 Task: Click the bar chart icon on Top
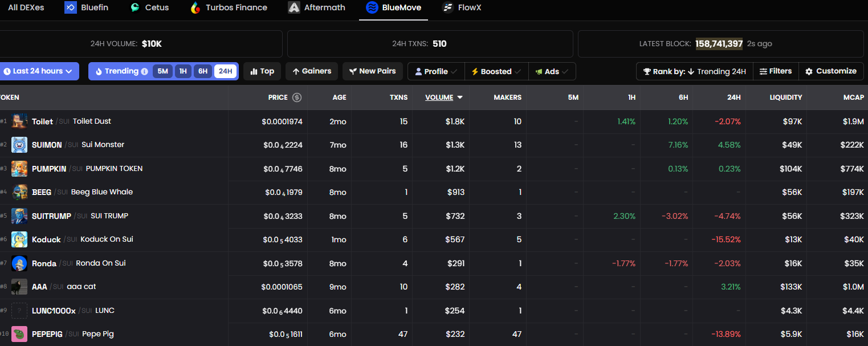[x=254, y=71]
